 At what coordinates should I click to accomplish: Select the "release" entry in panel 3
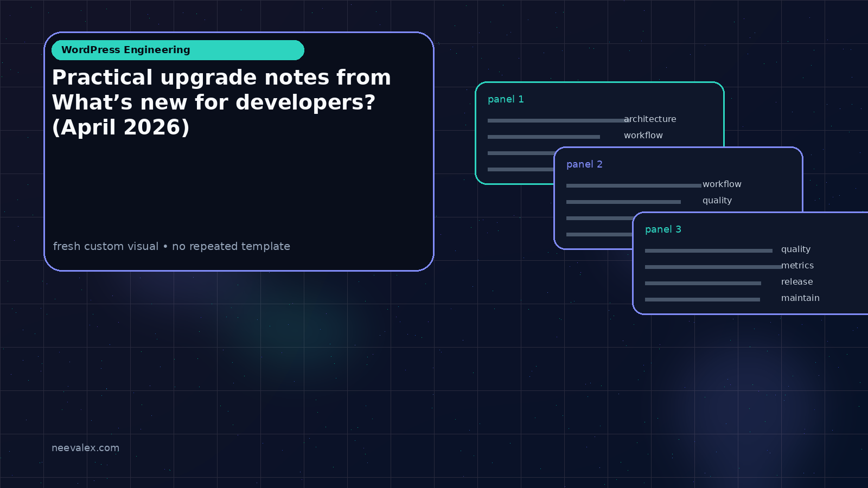pyautogui.click(x=797, y=282)
